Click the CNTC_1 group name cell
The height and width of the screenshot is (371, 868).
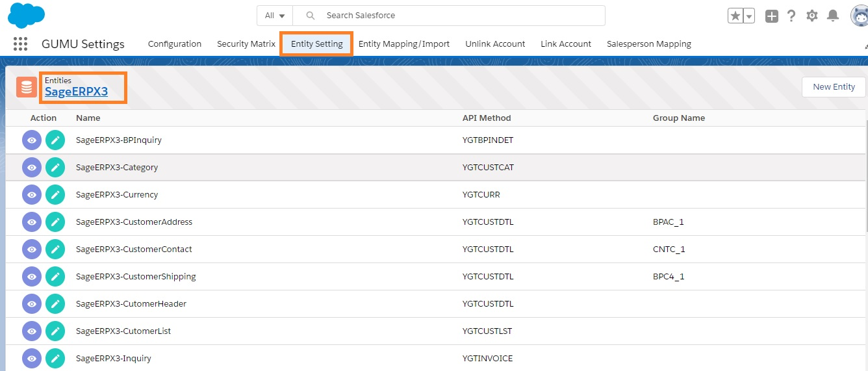[x=669, y=249]
